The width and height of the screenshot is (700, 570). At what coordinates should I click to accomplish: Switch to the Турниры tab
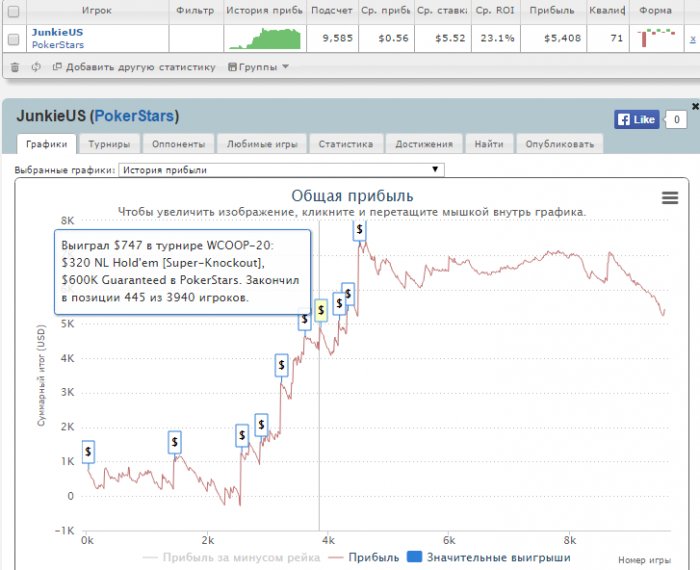pyautogui.click(x=109, y=144)
